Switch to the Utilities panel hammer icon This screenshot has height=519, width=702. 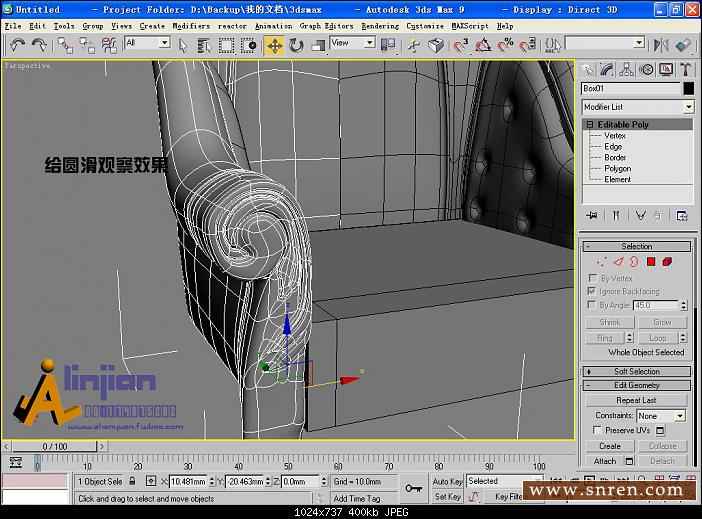pyautogui.click(x=686, y=69)
